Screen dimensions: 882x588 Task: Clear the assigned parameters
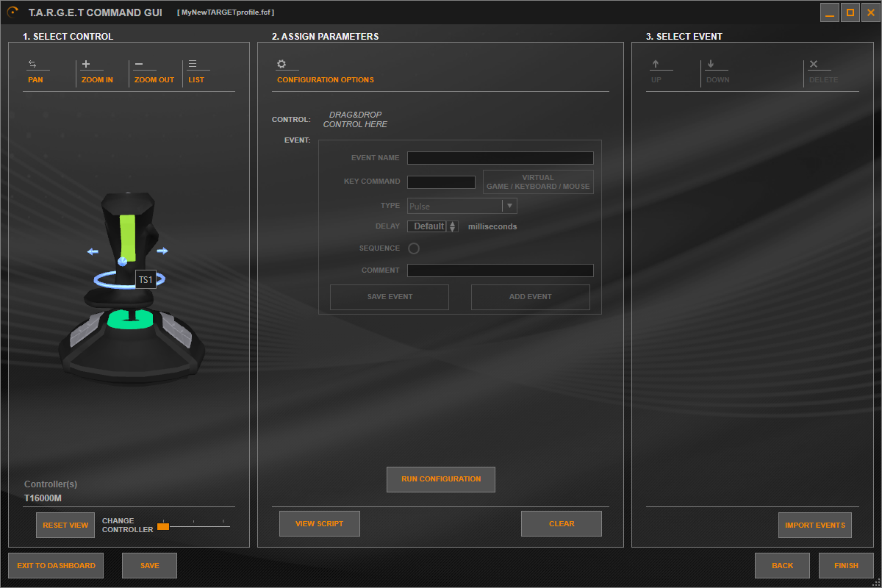[562, 524]
